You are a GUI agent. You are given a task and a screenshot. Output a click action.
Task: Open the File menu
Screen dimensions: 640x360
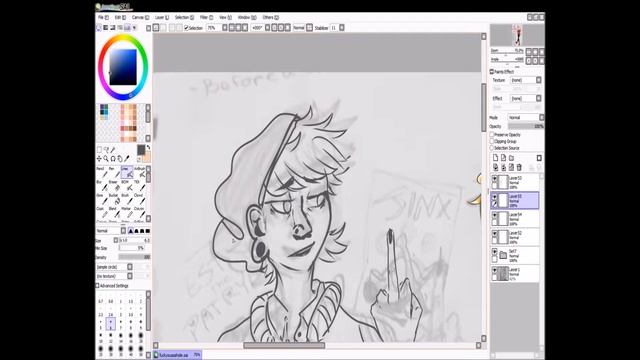[x=103, y=18]
